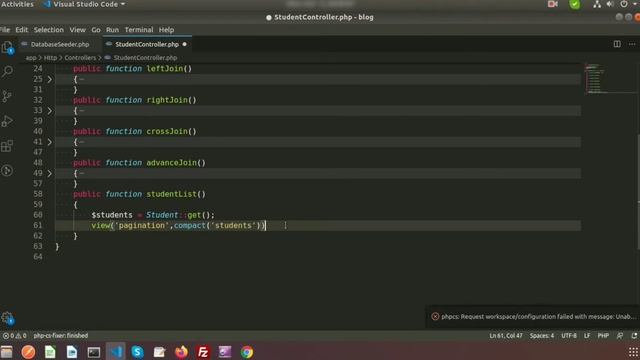Open the volume control in top bar

click(610, 4)
